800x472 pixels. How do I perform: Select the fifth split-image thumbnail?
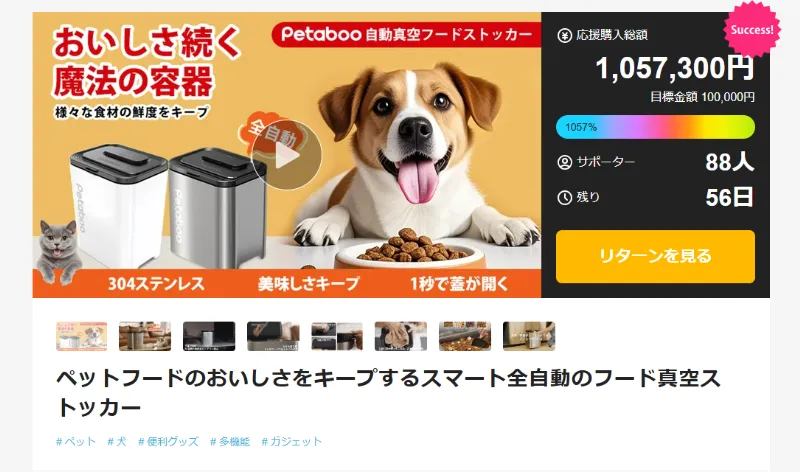337,336
